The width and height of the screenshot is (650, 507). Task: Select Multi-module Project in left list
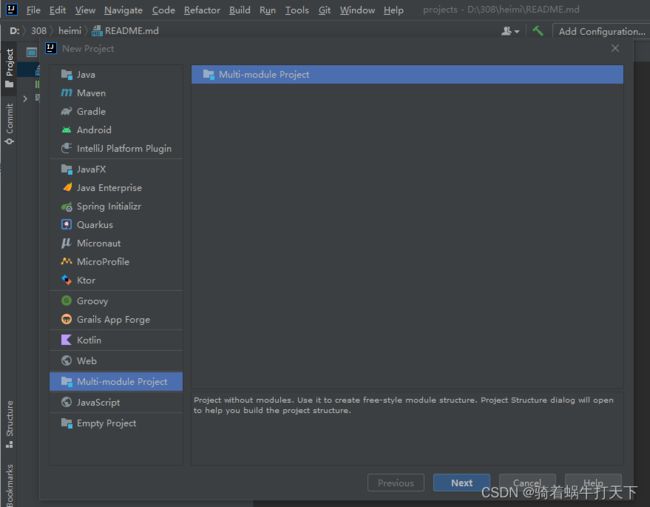pyautogui.click(x=116, y=381)
